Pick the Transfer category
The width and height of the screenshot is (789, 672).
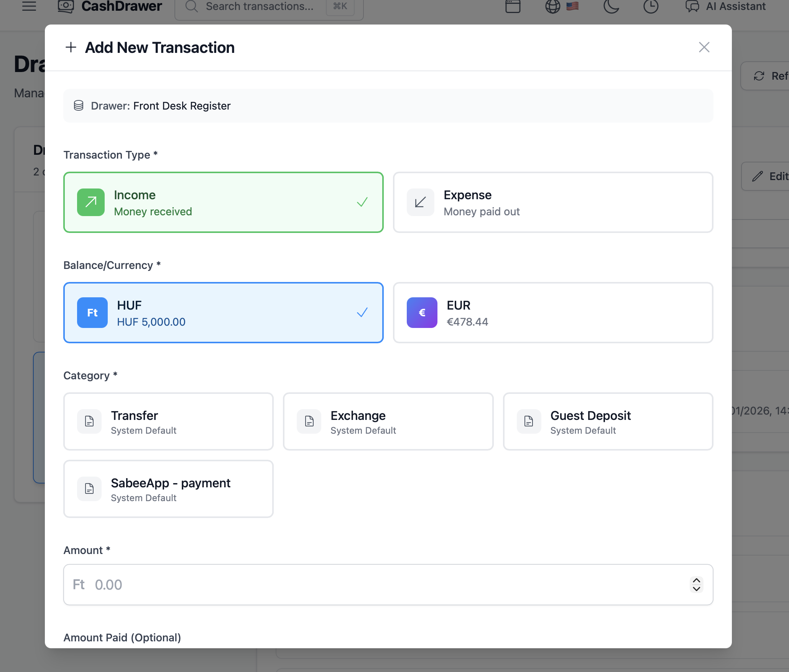pos(168,421)
